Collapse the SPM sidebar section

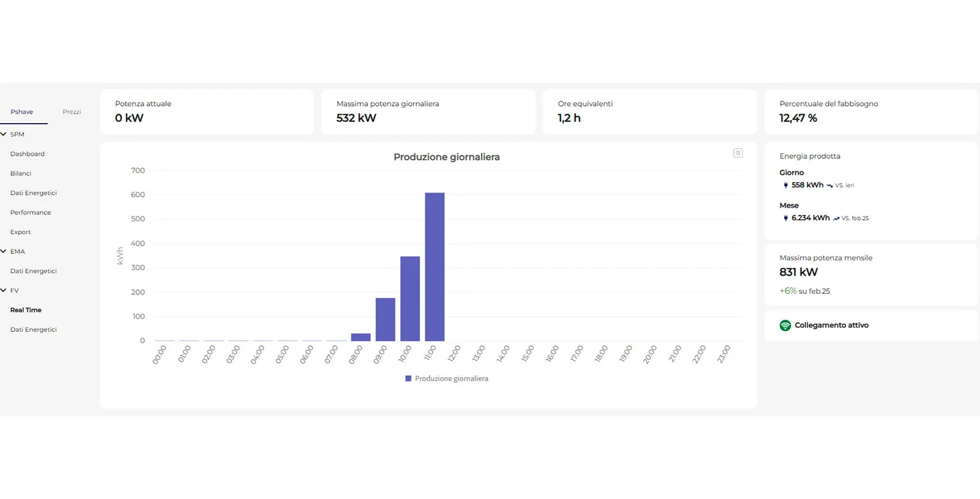(4, 134)
